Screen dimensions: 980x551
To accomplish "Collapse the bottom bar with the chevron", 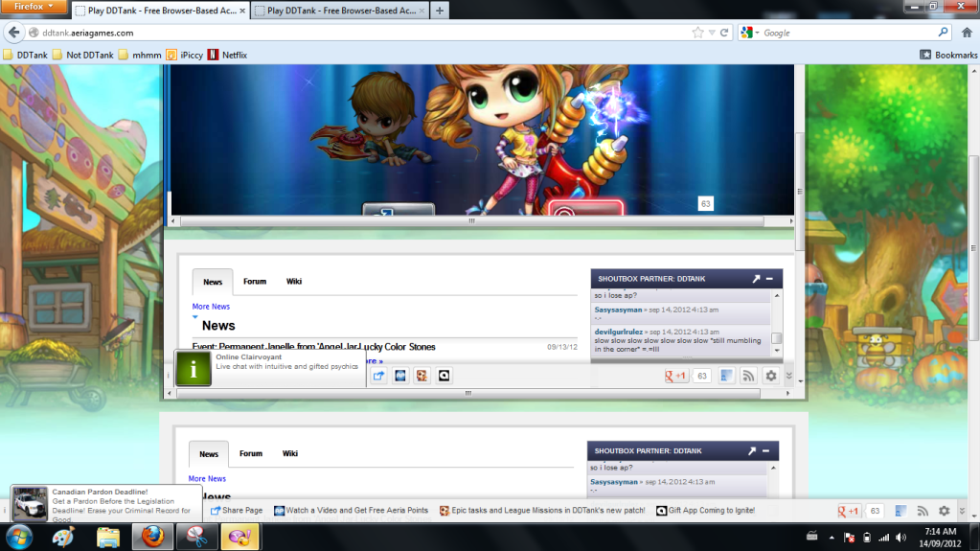I will click(963, 511).
